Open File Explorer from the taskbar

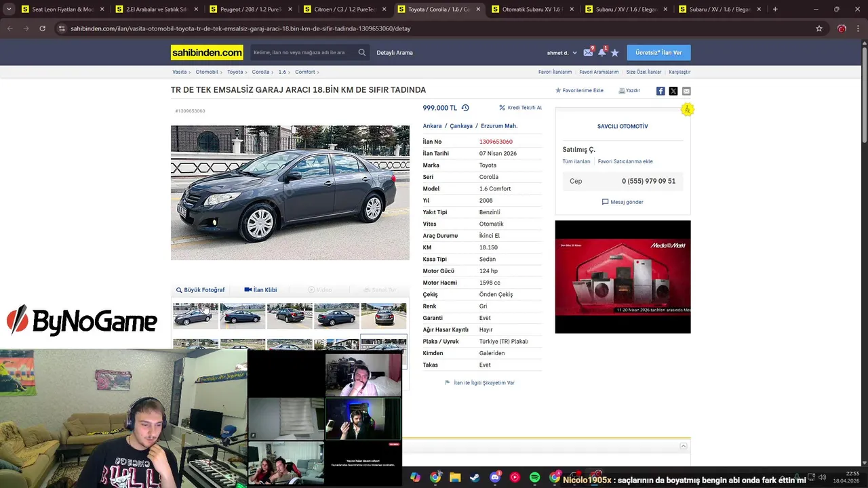[455, 478]
